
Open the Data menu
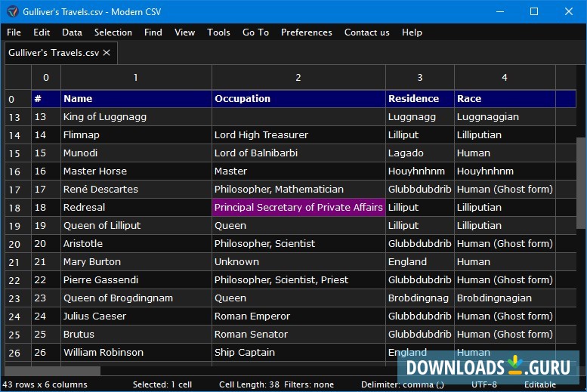(x=72, y=32)
